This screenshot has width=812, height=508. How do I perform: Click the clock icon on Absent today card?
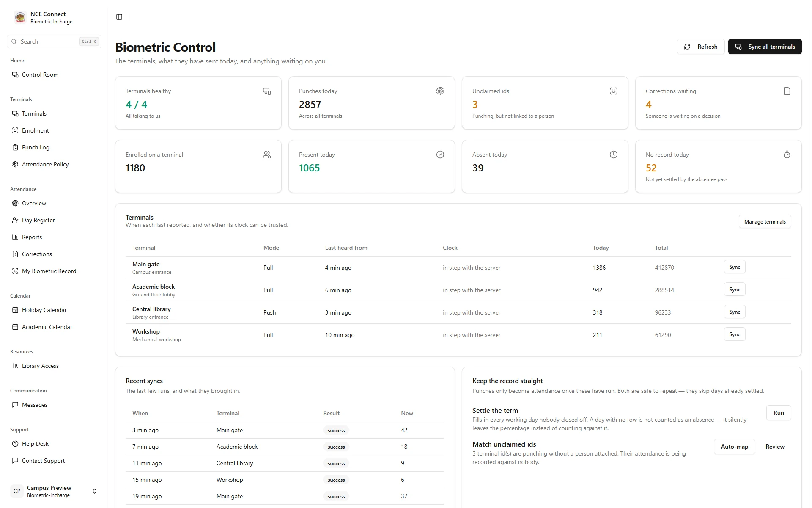pyautogui.click(x=614, y=155)
